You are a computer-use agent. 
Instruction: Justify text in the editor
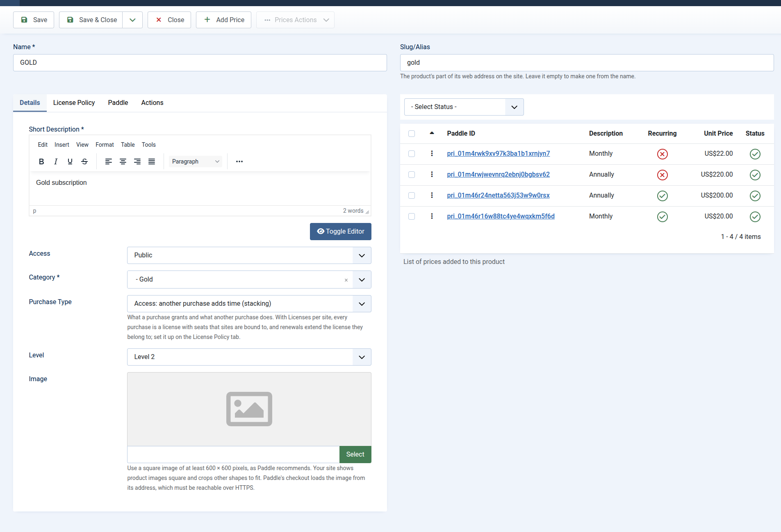point(152,161)
